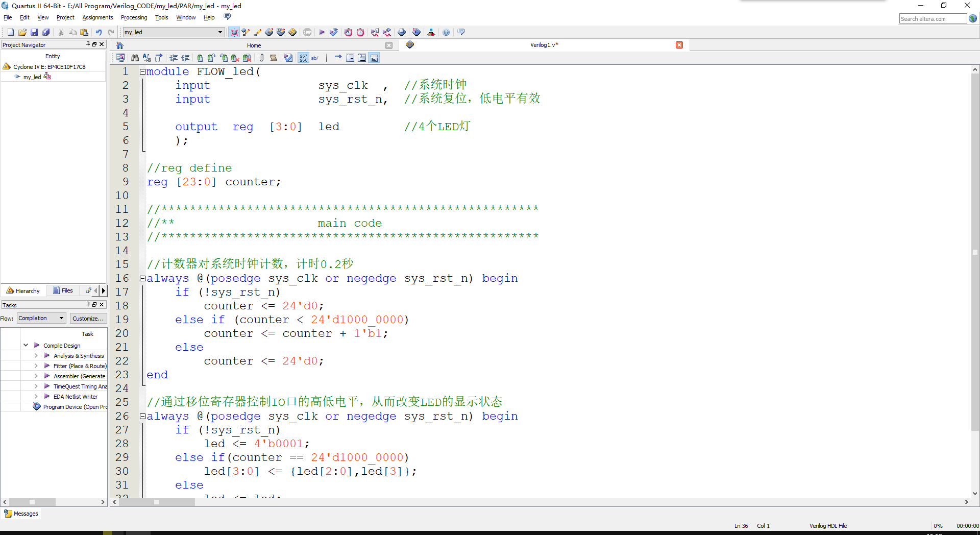The width and height of the screenshot is (980, 535).
Task: Cut selected text with the scissors icon
Action: [61, 32]
